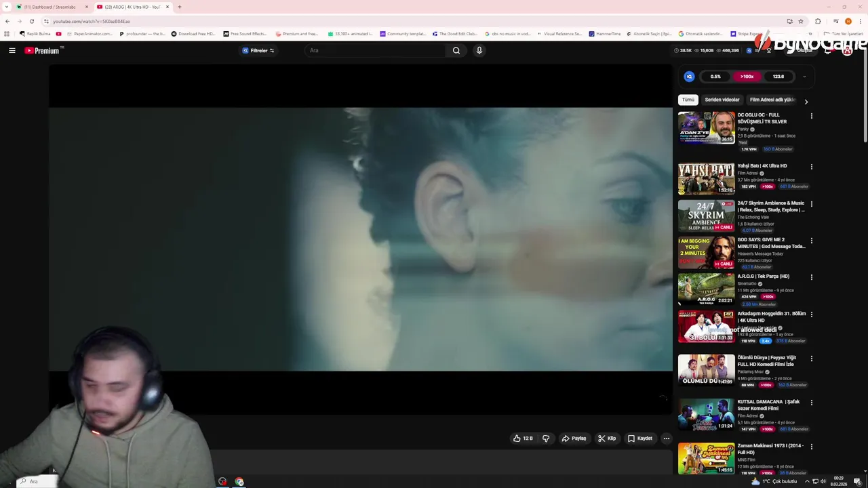Share the video via Paylaş

[574, 439]
